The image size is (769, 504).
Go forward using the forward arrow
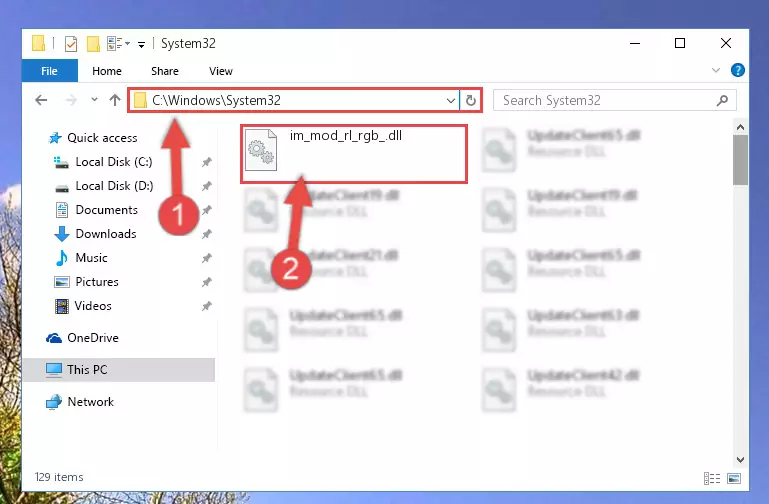click(71, 101)
